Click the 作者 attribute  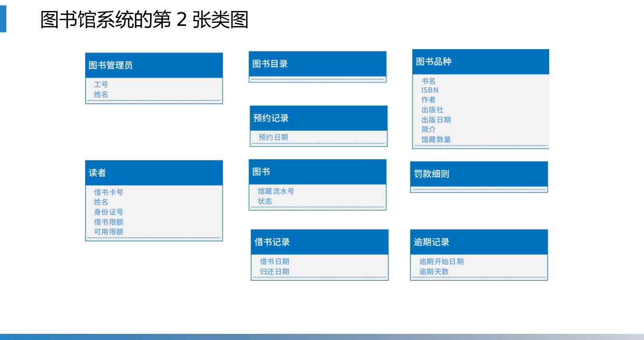[x=428, y=100]
